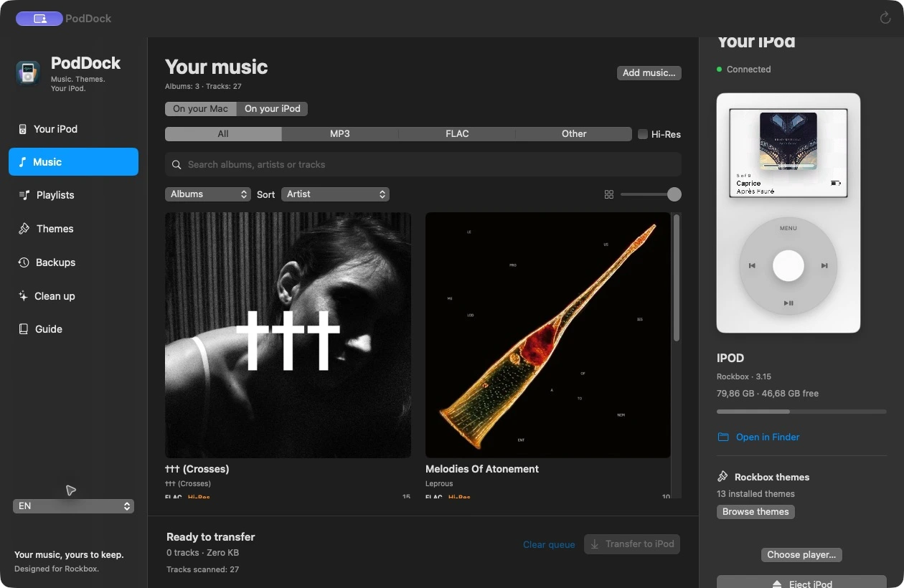The height and width of the screenshot is (588, 904).
Task: Click the Transfer to iPod button
Action: tap(632, 544)
